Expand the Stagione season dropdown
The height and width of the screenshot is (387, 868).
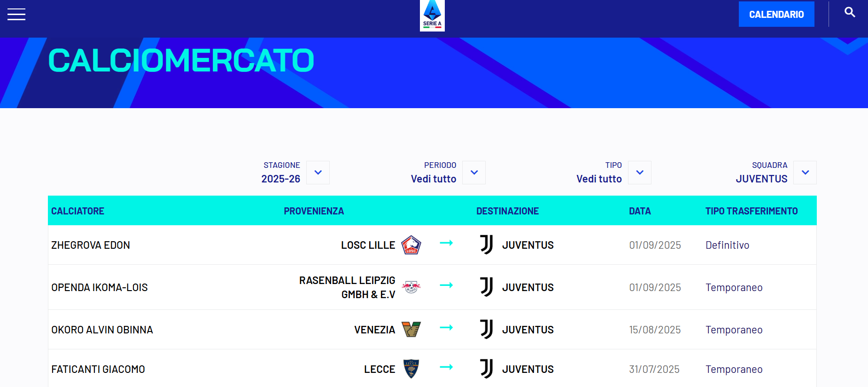pyautogui.click(x=318, y=173)
